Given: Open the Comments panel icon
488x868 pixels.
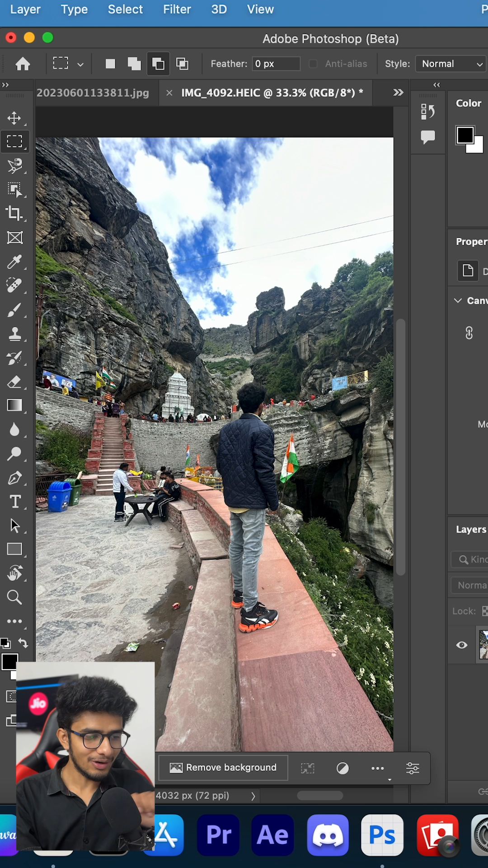Looking at the screenshot, I should point(427,137).
